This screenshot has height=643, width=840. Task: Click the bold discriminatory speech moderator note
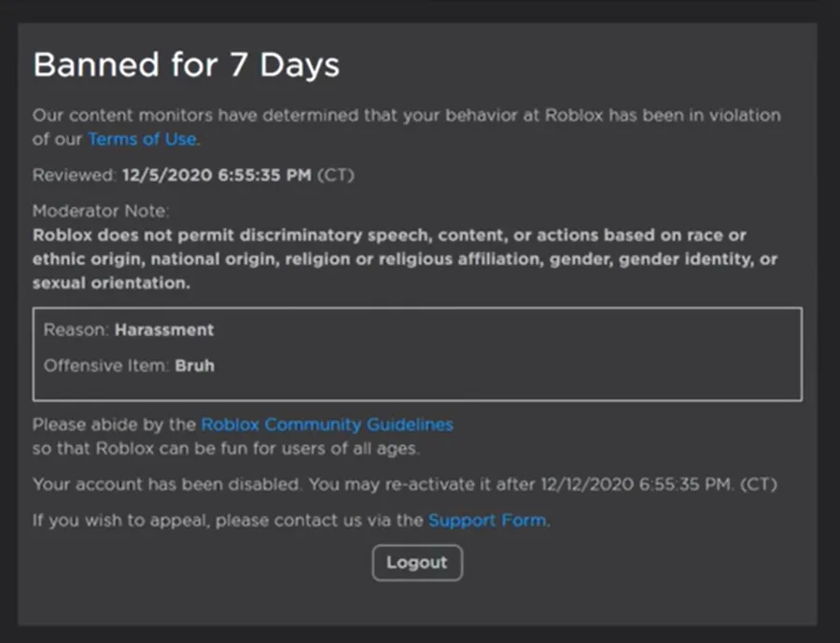(405, 259)
